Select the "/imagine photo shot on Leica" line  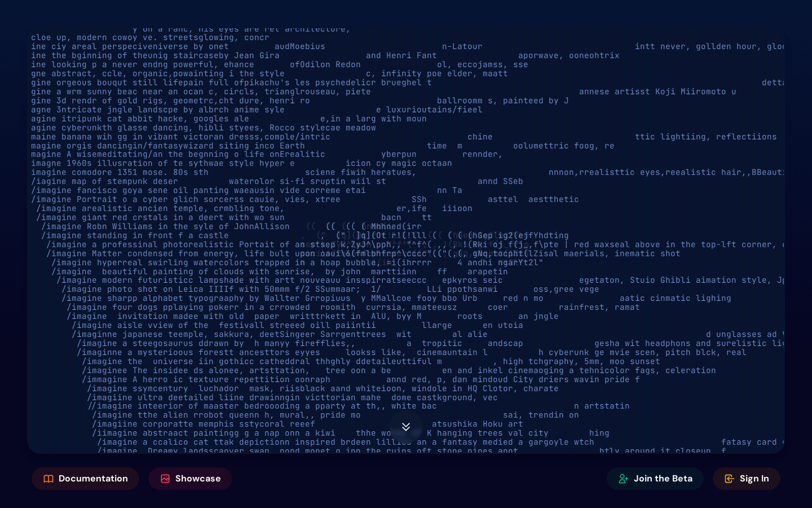point(330,289)
